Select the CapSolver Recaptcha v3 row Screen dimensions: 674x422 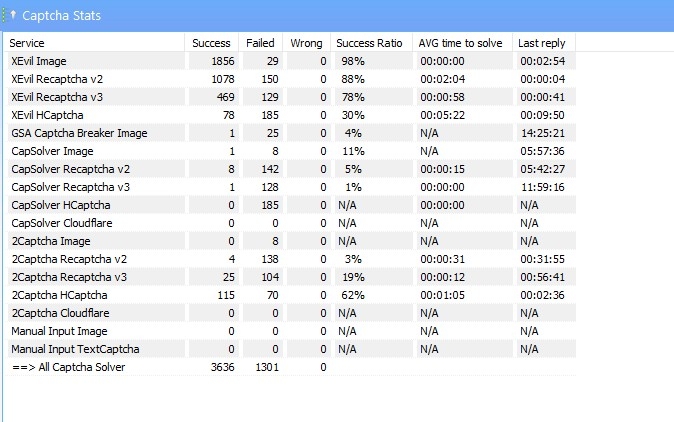click(291, 187)
